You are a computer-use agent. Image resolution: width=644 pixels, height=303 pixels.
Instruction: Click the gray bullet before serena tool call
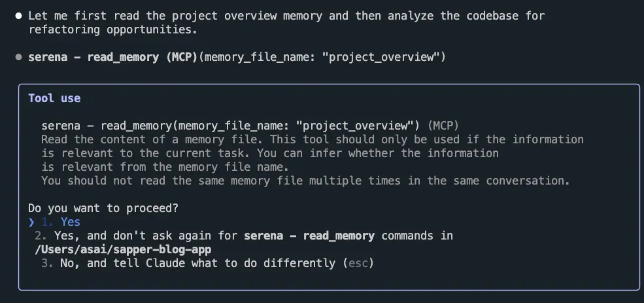[x=18, y=57]
